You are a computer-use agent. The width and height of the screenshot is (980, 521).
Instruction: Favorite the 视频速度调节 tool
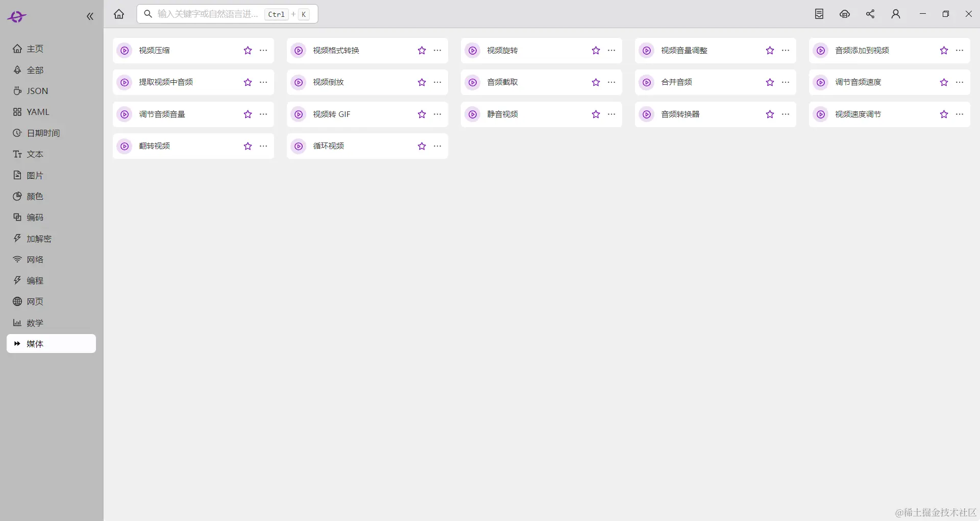click(944, 114)
